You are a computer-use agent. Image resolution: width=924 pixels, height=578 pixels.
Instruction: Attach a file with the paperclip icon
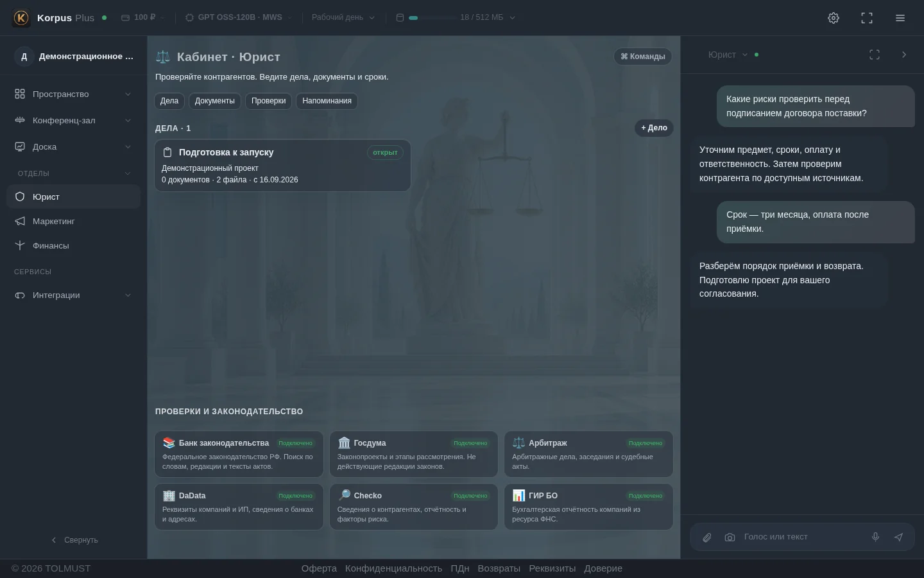pyautogui.click(x=707, y=538)
